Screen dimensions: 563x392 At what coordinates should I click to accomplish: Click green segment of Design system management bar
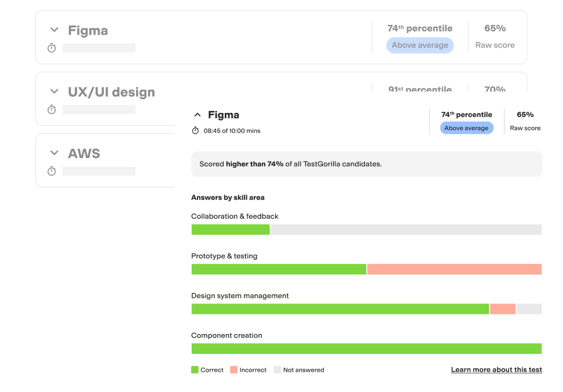[341, 309]
